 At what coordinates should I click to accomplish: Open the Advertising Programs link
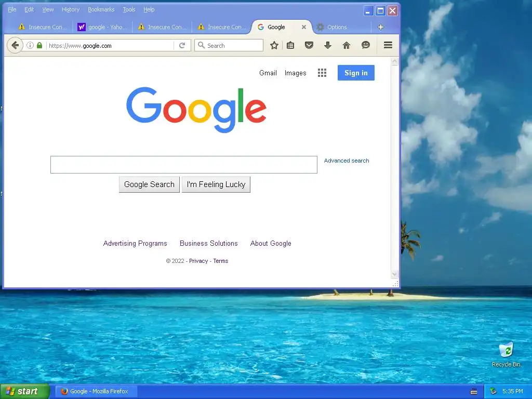click(x=135, y=243)
